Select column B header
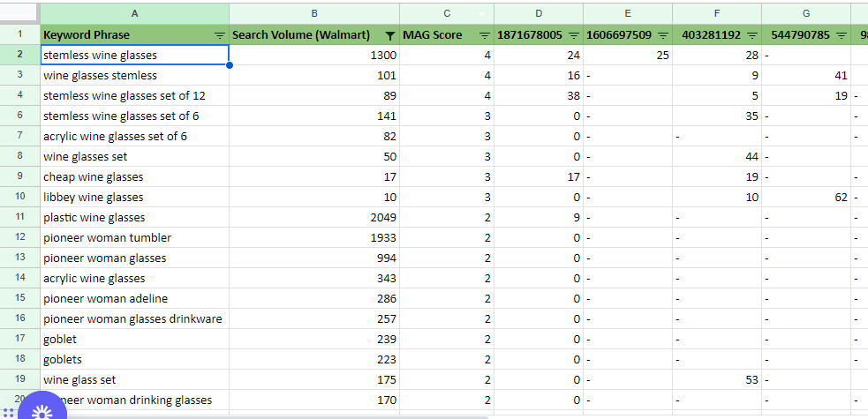The height and width of the screenshot is (419, 868). coord(314,13)
